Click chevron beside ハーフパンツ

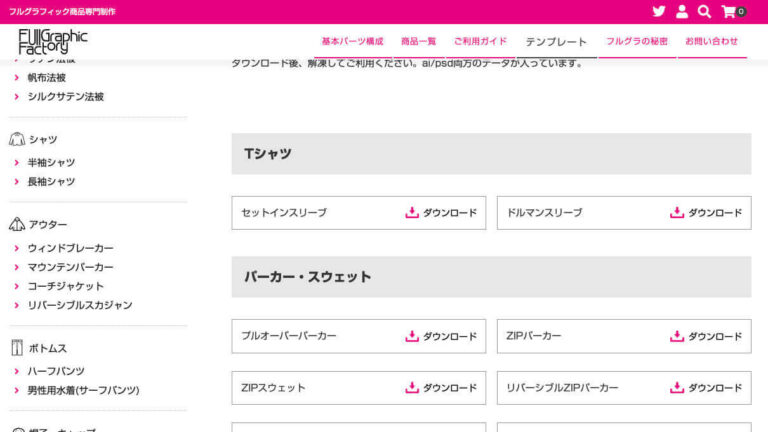17,371
